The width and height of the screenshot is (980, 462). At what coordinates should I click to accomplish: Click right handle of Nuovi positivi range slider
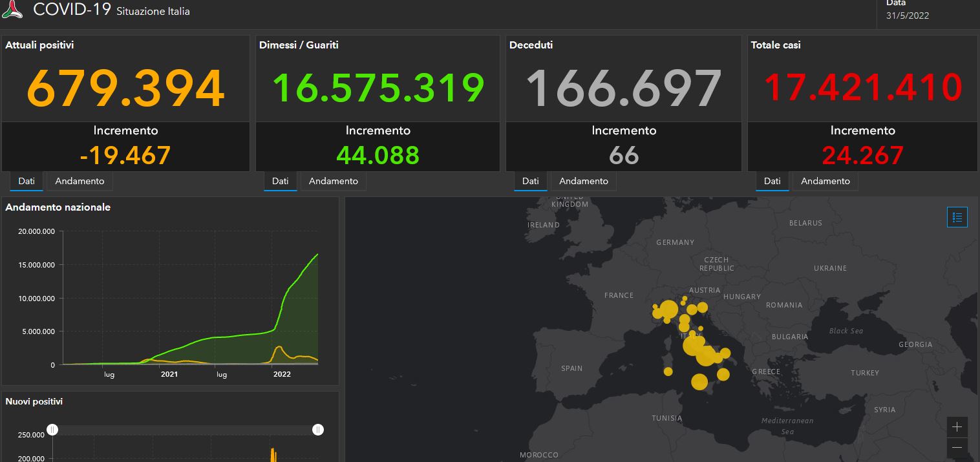click(318, 430)
